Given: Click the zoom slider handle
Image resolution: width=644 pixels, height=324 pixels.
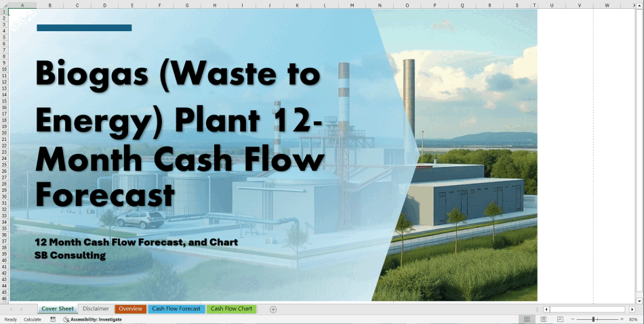Looking at the screenshot, I should click(x=594, y=319).
